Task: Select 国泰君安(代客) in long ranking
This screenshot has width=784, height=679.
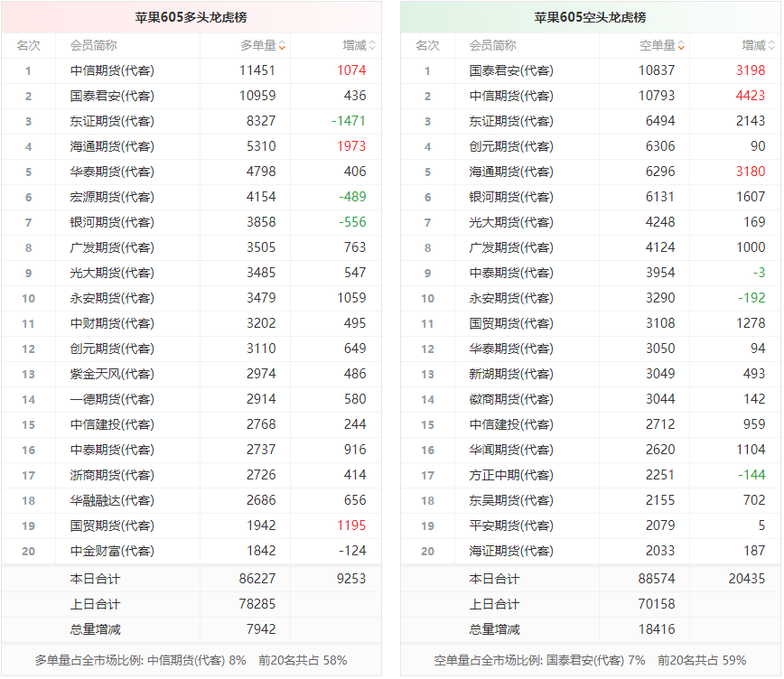Action: click(112, 96)
